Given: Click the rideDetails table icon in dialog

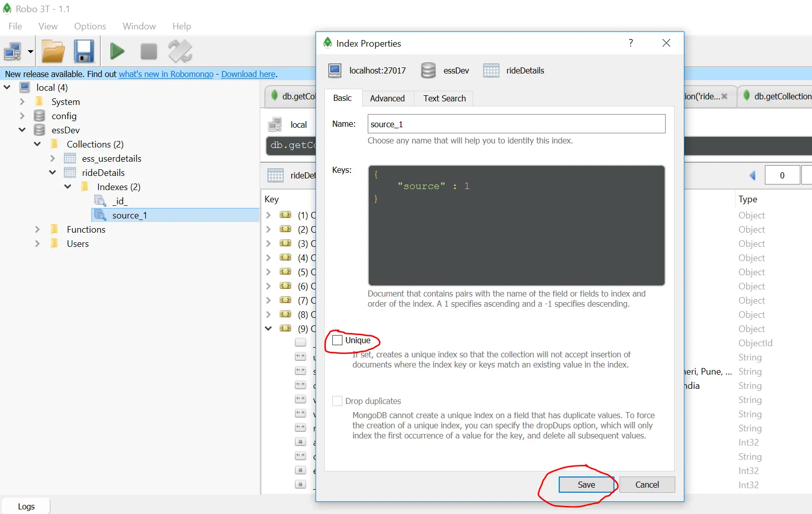Looking at the screenshot, I should pos(491,70).
